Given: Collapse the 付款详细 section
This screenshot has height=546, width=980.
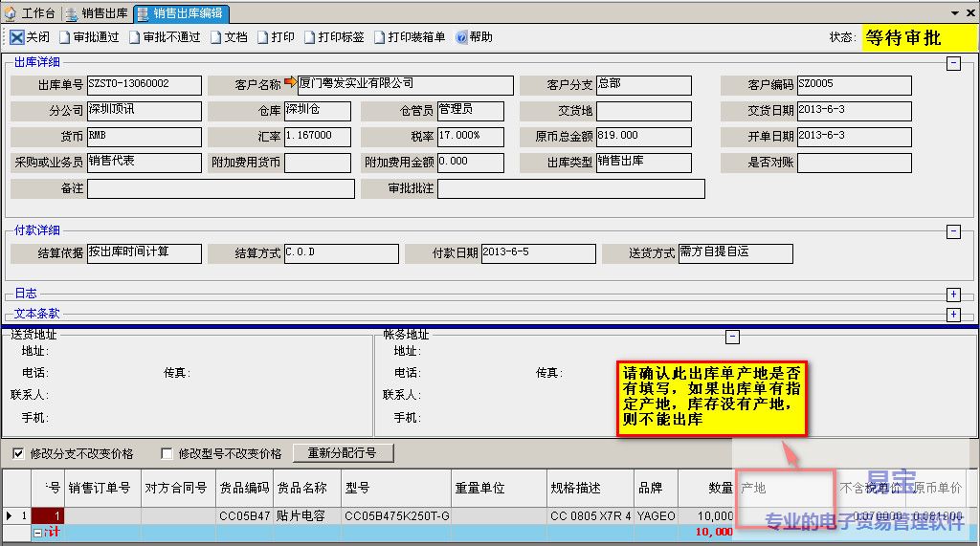Looking at the screenshot, I should (953, 231).
